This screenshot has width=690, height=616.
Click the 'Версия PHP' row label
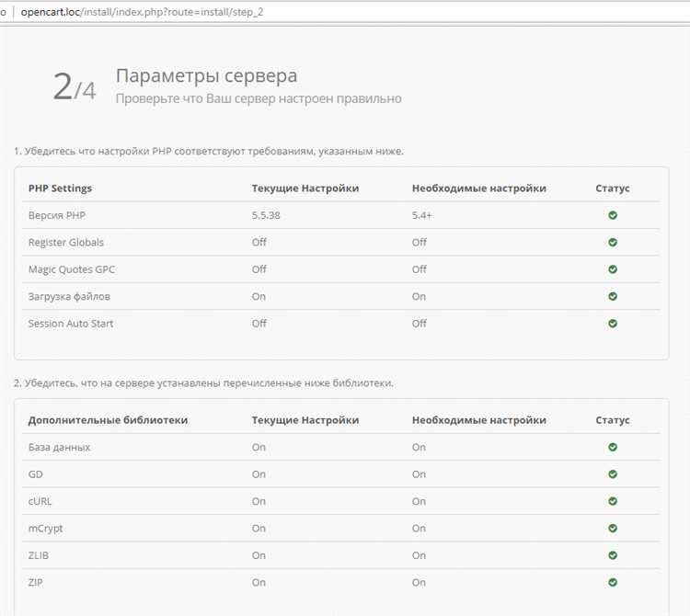pyautogui.click(x=57, y=215)
